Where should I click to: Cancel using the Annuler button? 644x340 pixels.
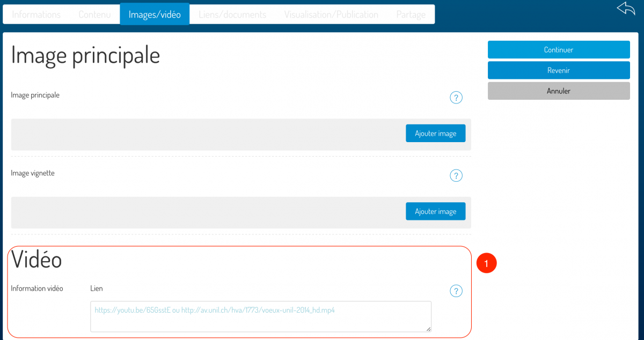point(558,91)
